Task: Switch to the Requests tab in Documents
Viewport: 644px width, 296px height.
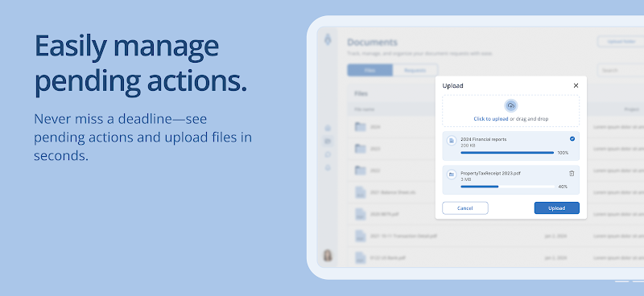Action: [x=415, y=70]
